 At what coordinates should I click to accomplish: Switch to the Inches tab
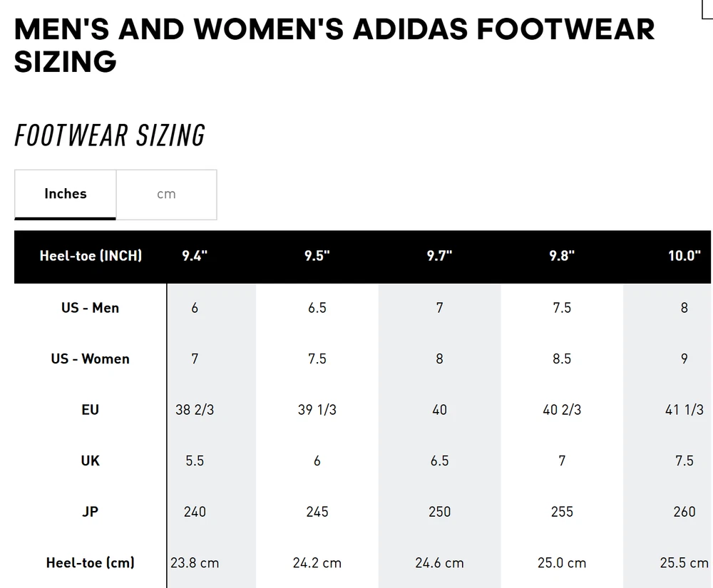tap(66, 194)
